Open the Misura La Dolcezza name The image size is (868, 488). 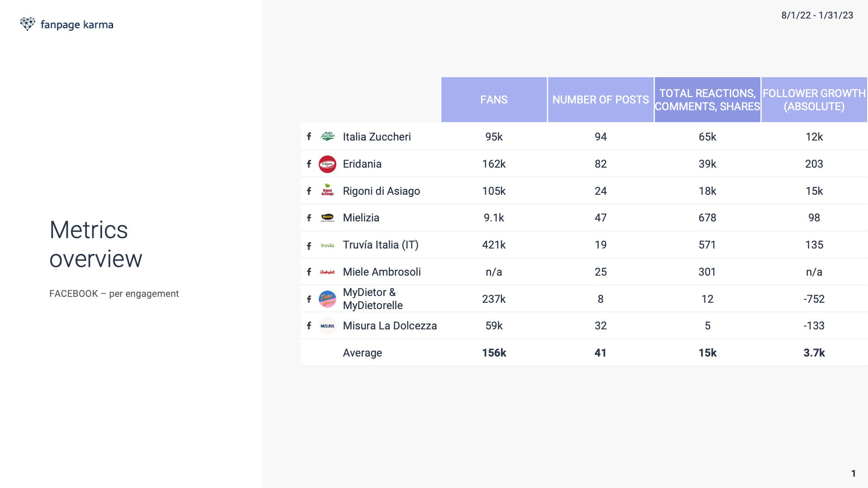pyautogui.click(x=390, y=326)
